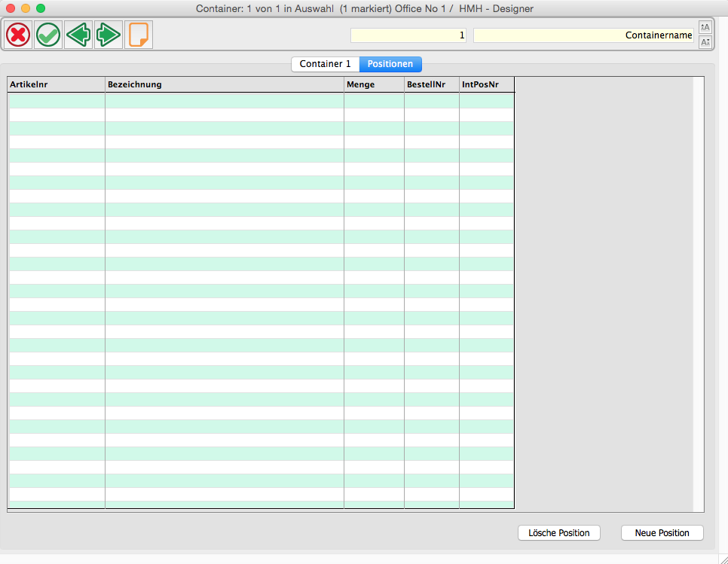Click the Lösche Position button
This screenshot has width=728, height=564.
click(x=559, y=533)
